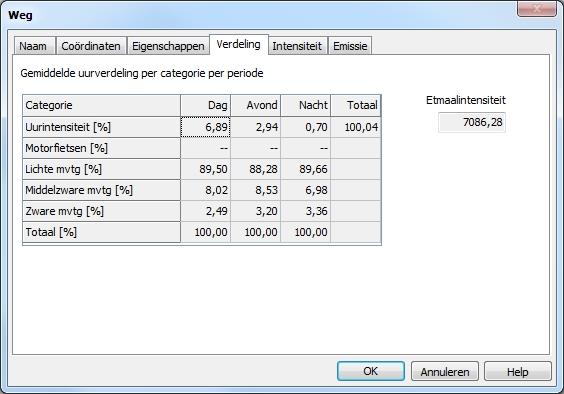
Task: Confirm with the OK button
Action: (x=370, y=371)
